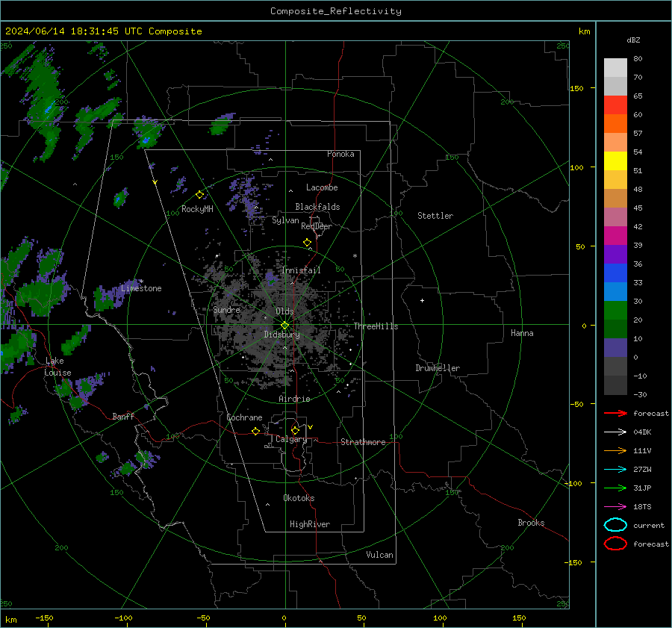This screenshot has height=628, width=672.
Task: Click the yellow diamond marker below RedDeer
Action: [x=307, y=243]
